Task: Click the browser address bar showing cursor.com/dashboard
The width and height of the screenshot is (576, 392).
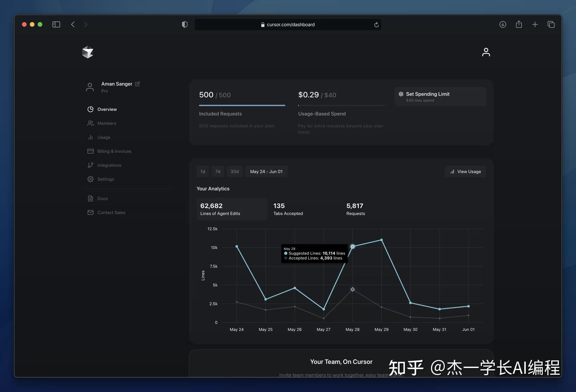Action: point(288,24)
